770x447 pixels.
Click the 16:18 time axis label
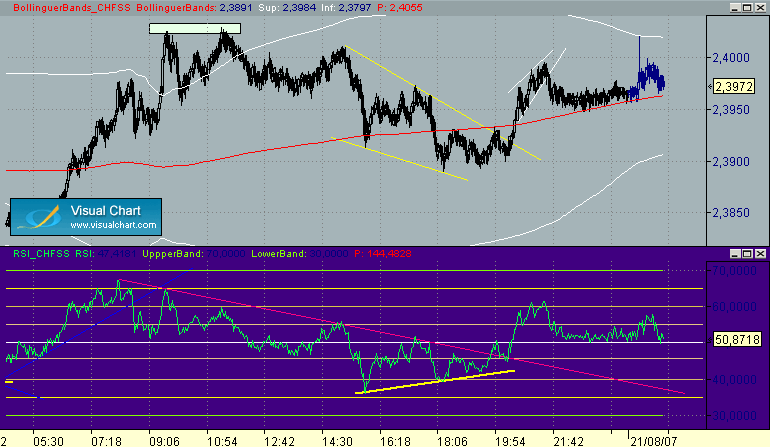pyautogui.click(x=395, y=442)
